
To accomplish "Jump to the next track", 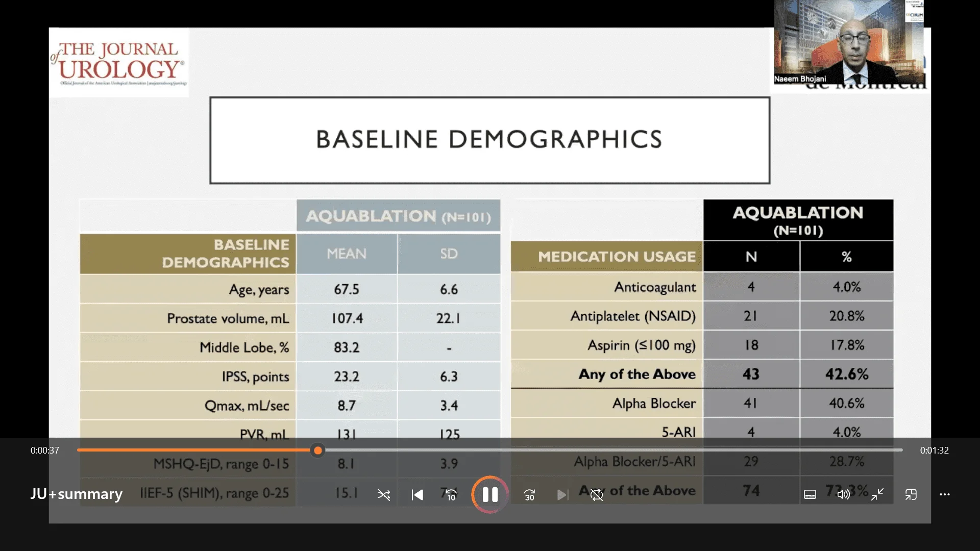I will coord(562,494).
